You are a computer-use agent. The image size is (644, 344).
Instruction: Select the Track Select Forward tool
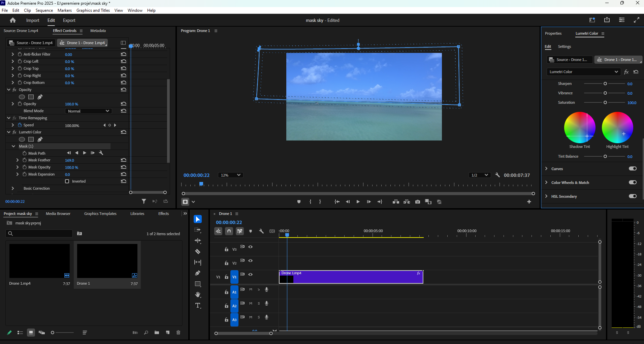pos(198,230)
